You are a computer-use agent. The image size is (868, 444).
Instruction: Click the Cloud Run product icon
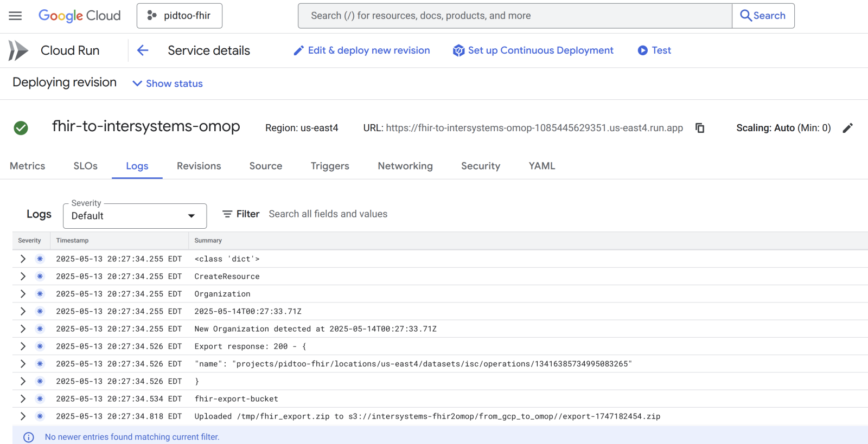[18, 50]
